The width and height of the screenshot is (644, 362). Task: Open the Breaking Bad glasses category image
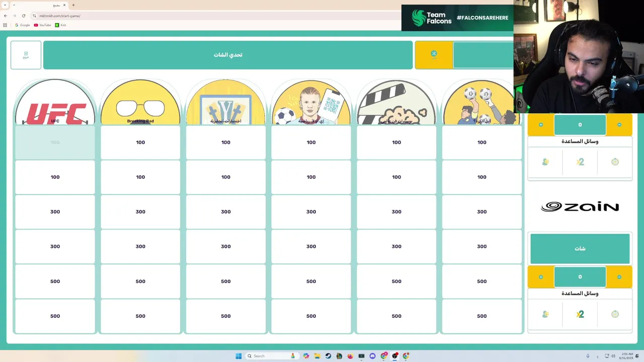click(x=140, y=102)
